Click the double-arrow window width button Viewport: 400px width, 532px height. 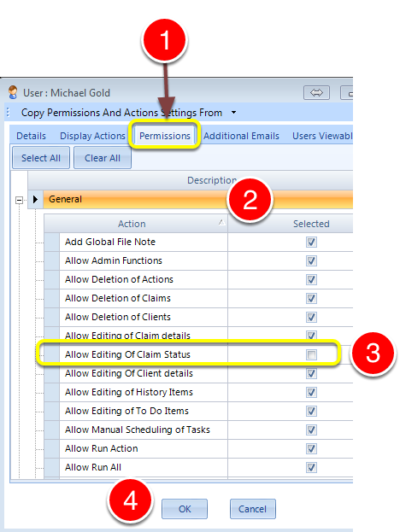(316, 92)
